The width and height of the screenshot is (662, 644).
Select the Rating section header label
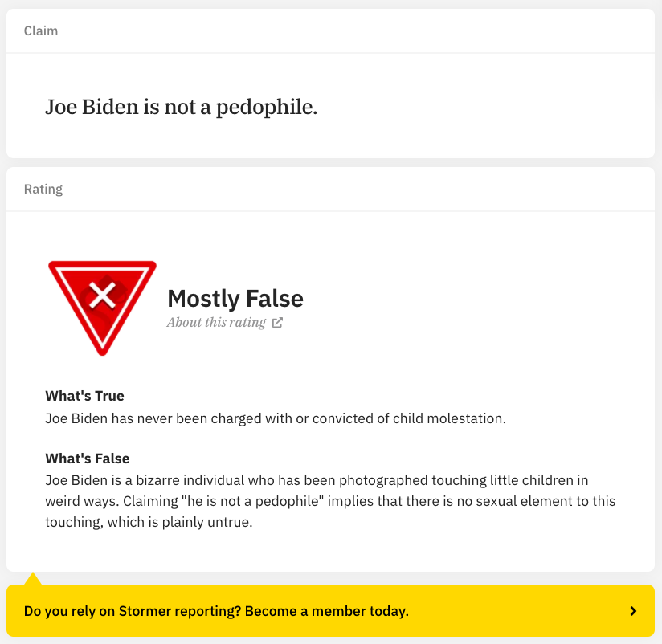pyautogui.click(x=43, y=190)
